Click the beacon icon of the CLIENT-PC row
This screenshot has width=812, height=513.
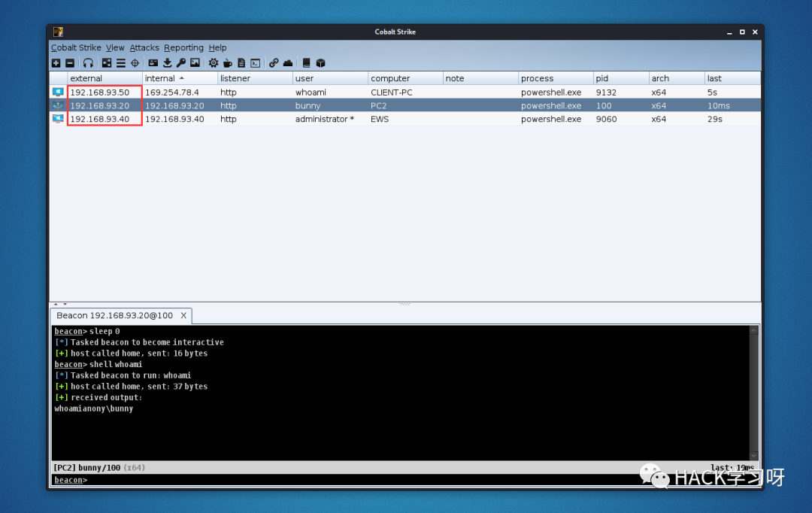[58, 93]
